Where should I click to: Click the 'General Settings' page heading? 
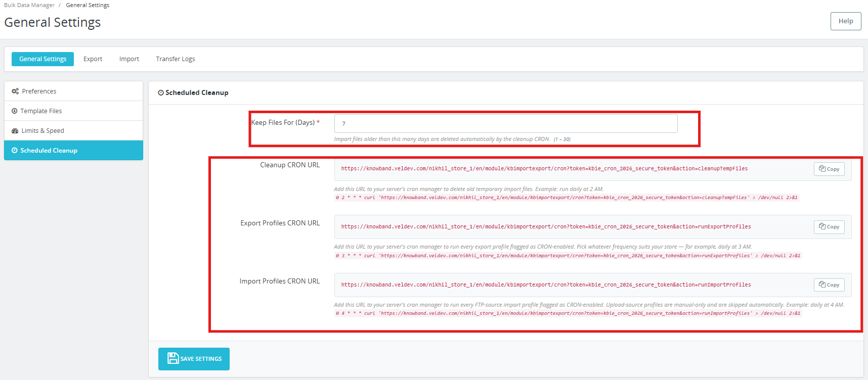[53, 23]
